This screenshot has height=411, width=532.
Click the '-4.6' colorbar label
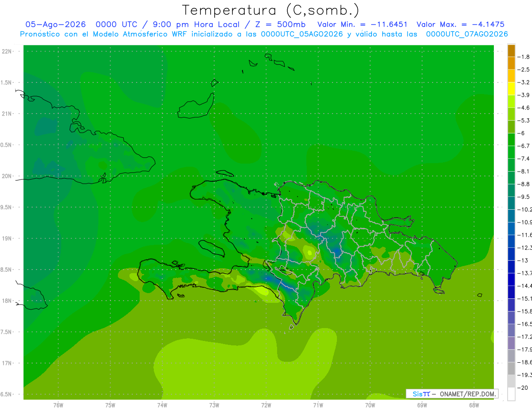524,108
